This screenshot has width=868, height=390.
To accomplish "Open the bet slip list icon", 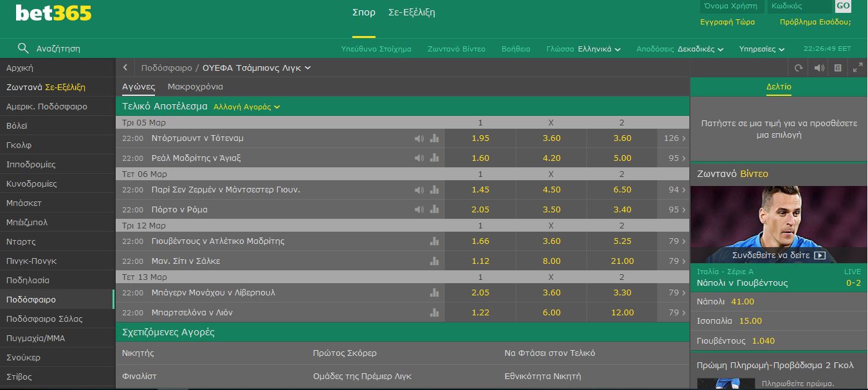I will pos(838,66).
